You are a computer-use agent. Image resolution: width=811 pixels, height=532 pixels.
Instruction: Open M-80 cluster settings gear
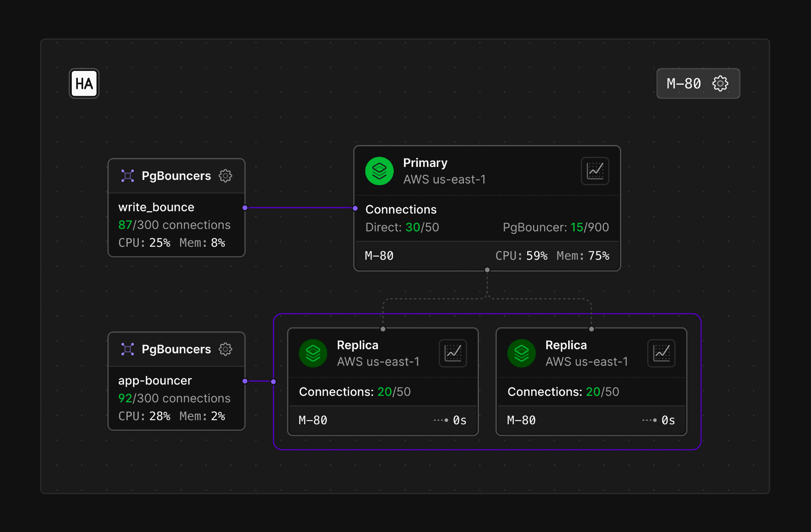click(x=720, y=83)
